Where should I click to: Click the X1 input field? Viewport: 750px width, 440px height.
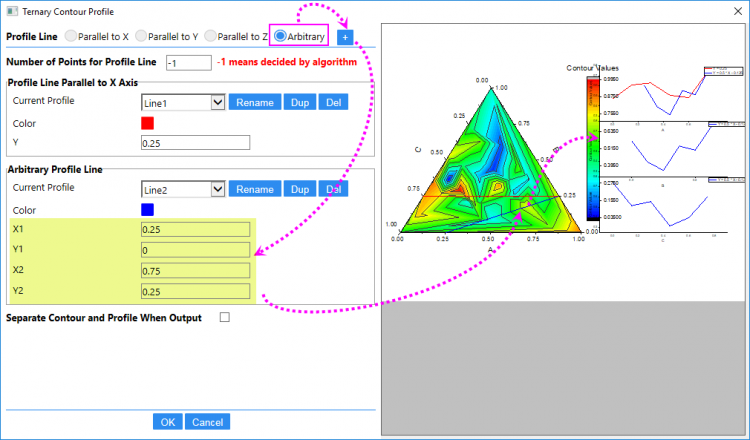tap(195, 229)
